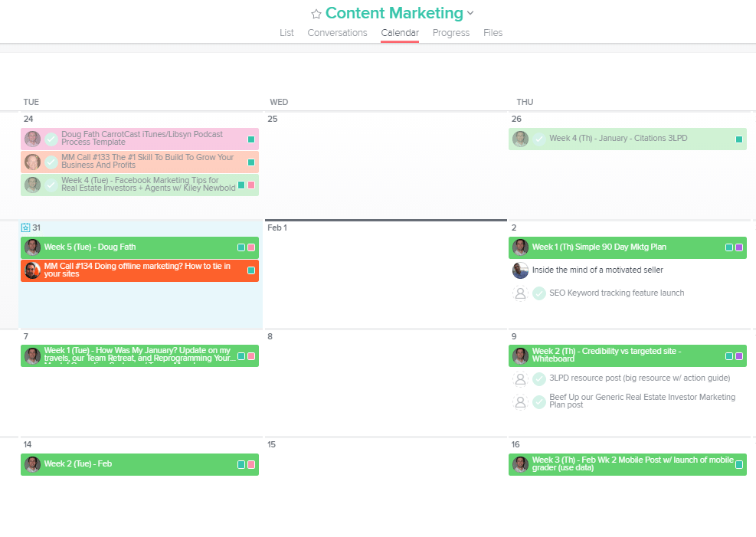This screenshot has width=756, height=537.
Task: Open the Files tab
Action: click(493, 33)
